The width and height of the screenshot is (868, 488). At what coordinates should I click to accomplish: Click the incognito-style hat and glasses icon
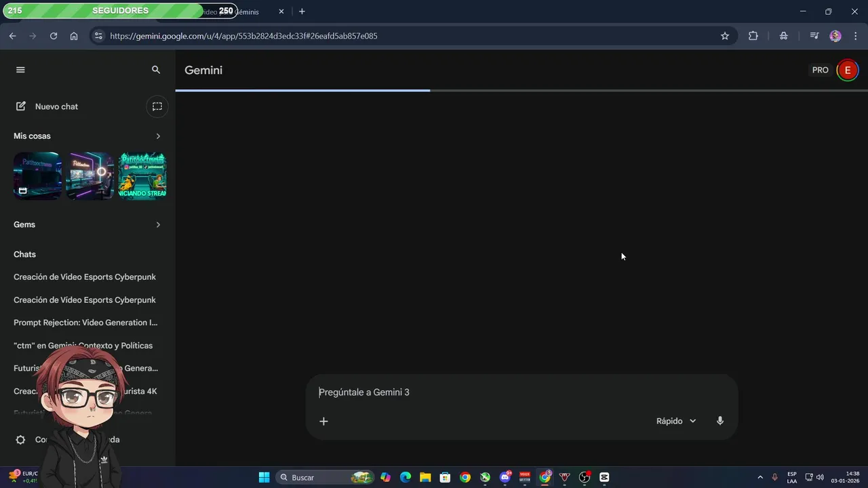tap(784, 36)
